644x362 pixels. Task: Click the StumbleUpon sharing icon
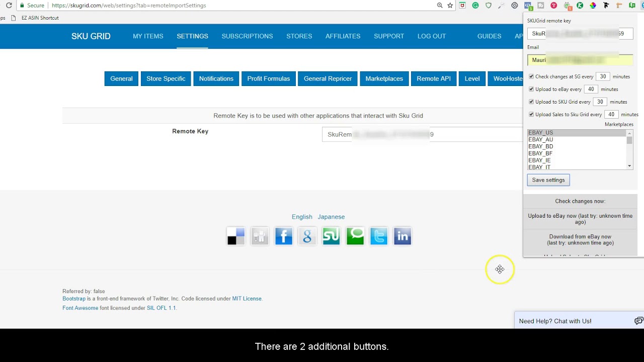[x=331, y=236]
